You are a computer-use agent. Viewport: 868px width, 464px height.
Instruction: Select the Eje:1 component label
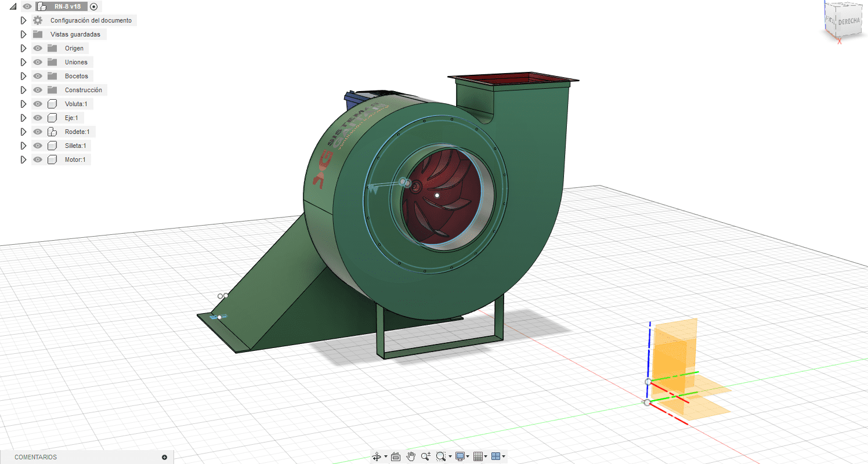(72, 118)
